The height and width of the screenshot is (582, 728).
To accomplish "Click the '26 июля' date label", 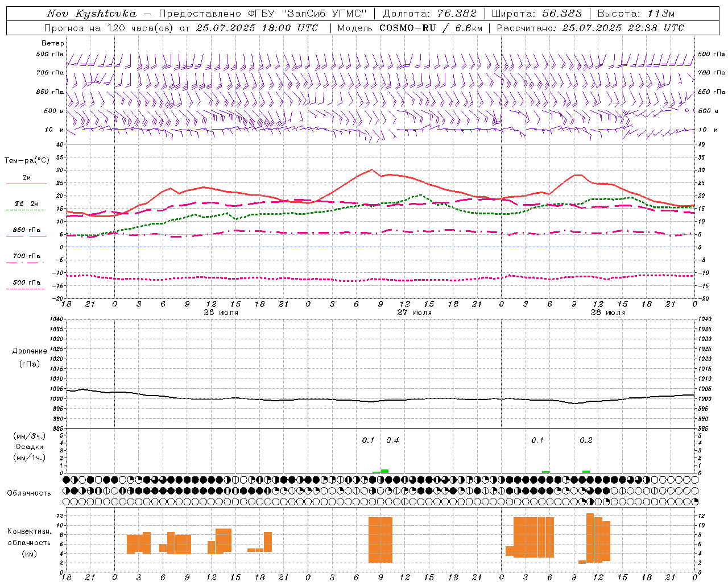I will (221, 313).
